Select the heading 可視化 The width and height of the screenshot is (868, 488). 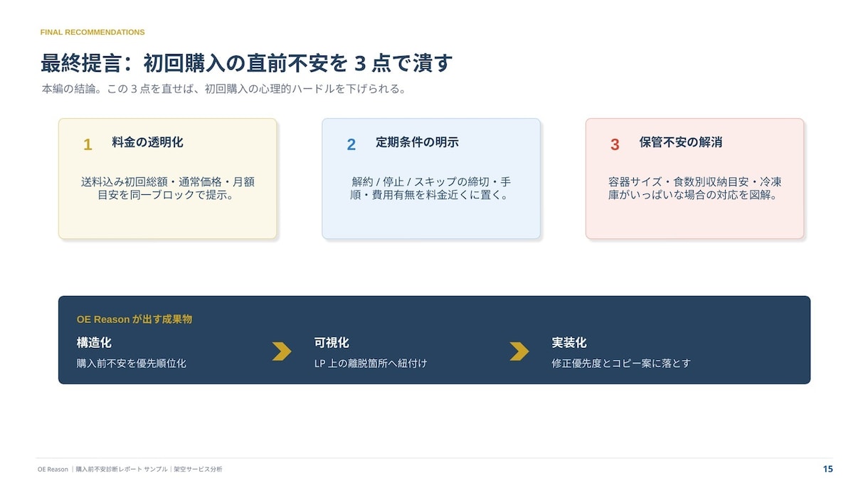point(332,343)
